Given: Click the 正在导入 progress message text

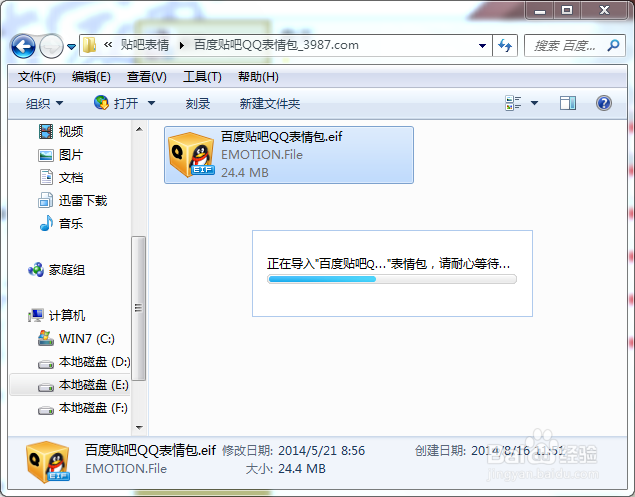Looking at the screenshot, I should [388, 264].
